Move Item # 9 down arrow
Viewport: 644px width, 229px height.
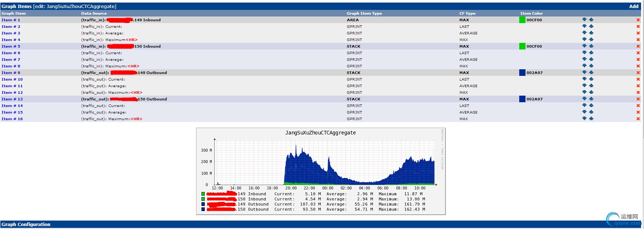coord(584,73)
